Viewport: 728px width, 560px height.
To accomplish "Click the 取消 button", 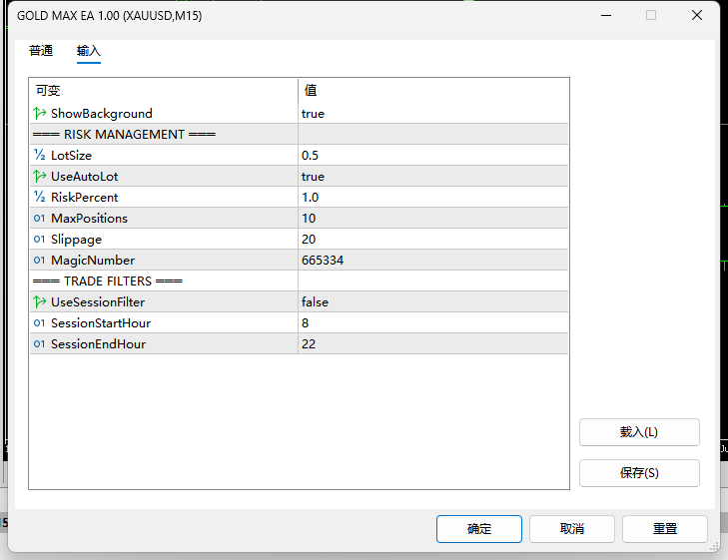I will (x=572, y=528).
